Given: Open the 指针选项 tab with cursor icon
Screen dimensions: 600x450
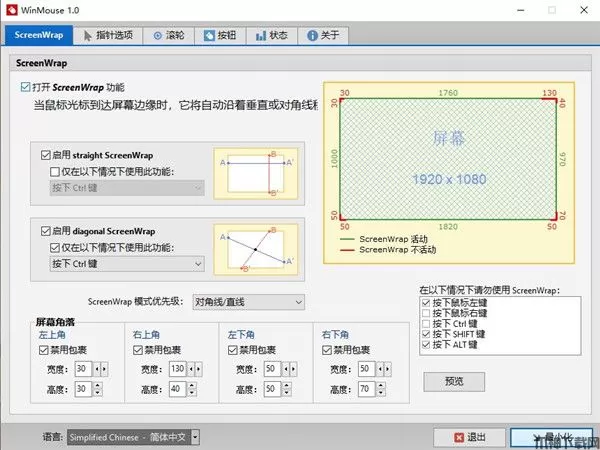Looking at the screenshot, I should coord(110,36).
